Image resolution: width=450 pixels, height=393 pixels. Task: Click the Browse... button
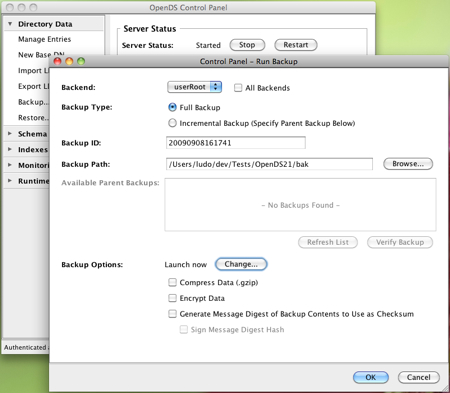point(408,164)
